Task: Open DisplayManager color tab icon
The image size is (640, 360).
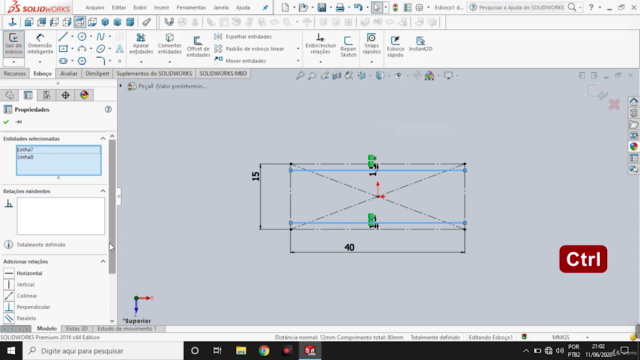Action: click(x=84, y=95)
